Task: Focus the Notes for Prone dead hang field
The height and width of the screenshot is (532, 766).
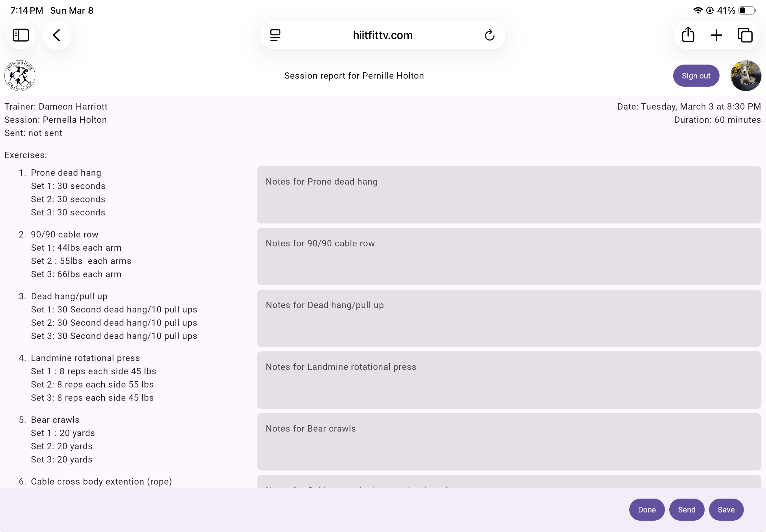Action: click(509, 195)
